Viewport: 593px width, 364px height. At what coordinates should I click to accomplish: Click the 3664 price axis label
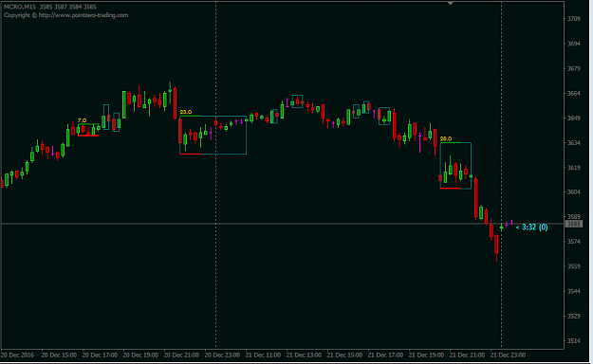click(x=574, y=93)
